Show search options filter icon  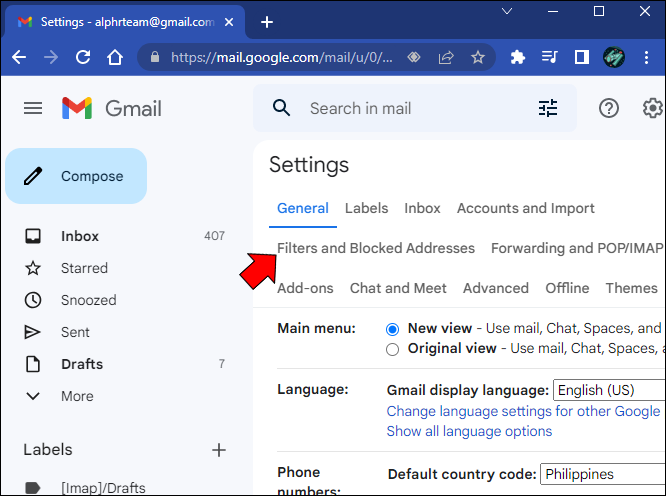tap(548, 108)
